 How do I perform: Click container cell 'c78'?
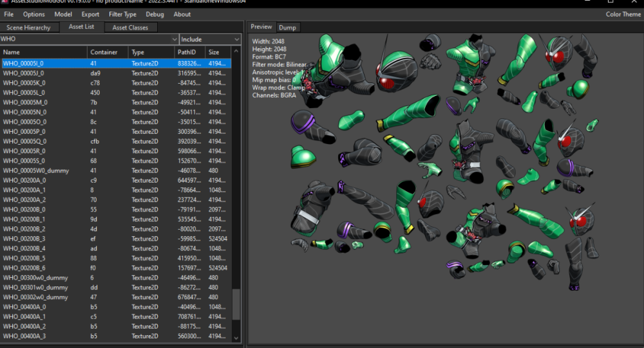click(108, 83)
